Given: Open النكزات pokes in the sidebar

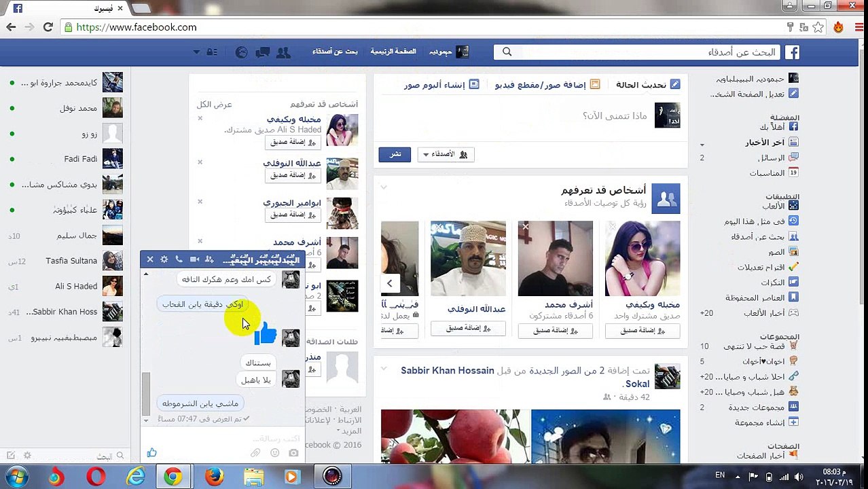Looking at the screenshot, I should [x=779, y=282].
